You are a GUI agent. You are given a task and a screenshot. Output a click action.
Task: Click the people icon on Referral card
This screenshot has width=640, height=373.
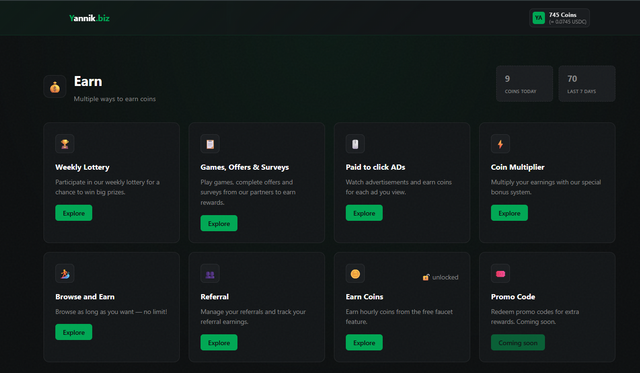[210, 273]
